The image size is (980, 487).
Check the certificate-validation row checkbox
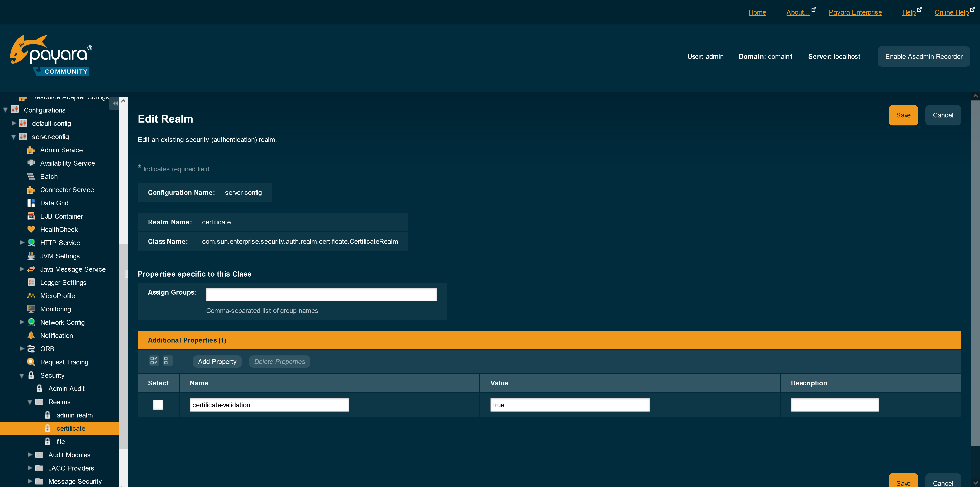click(158, 405)
